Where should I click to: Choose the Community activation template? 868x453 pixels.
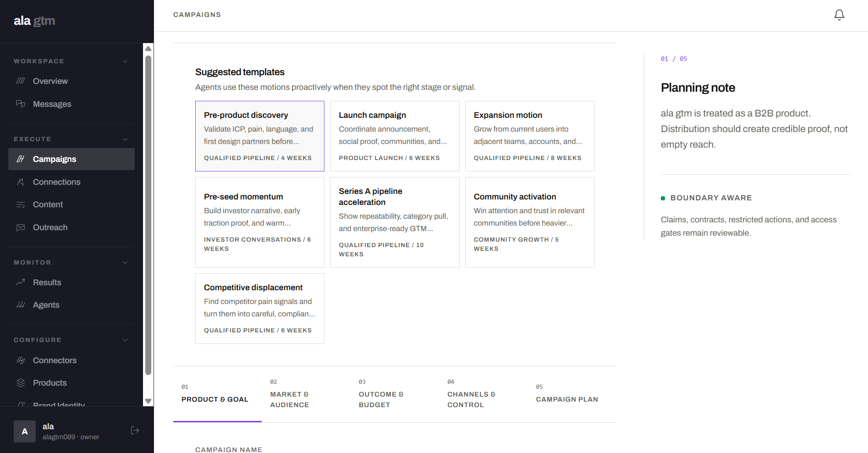pos(530,222)
